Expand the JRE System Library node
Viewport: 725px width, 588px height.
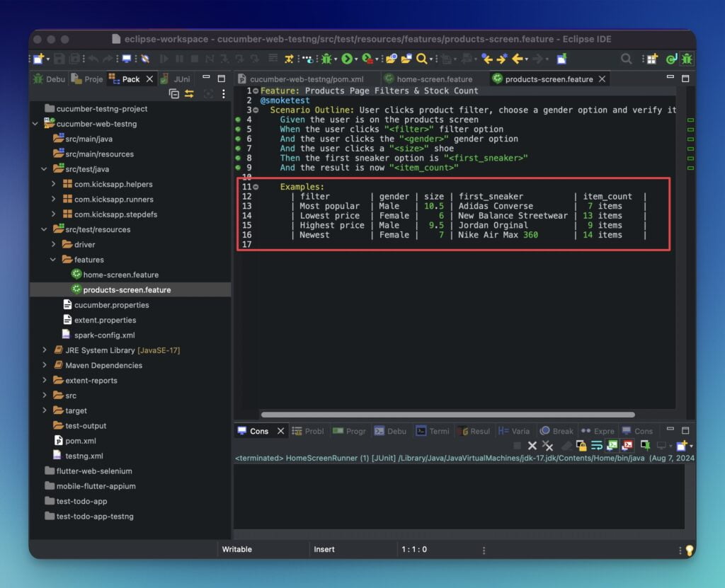pos(45,350)
